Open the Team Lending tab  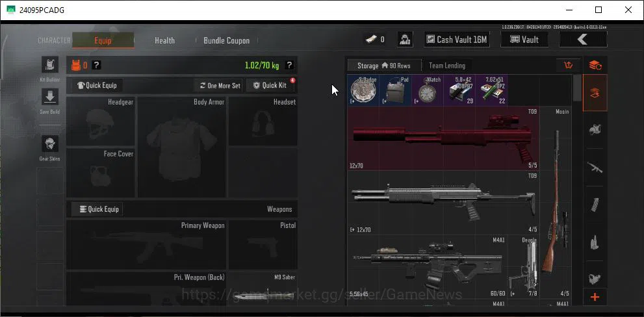point(447,66)
